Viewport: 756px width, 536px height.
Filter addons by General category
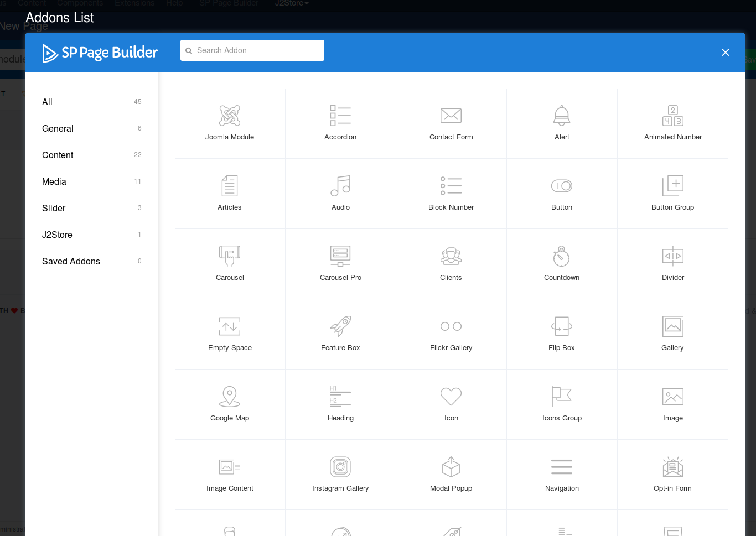(92, 128)
